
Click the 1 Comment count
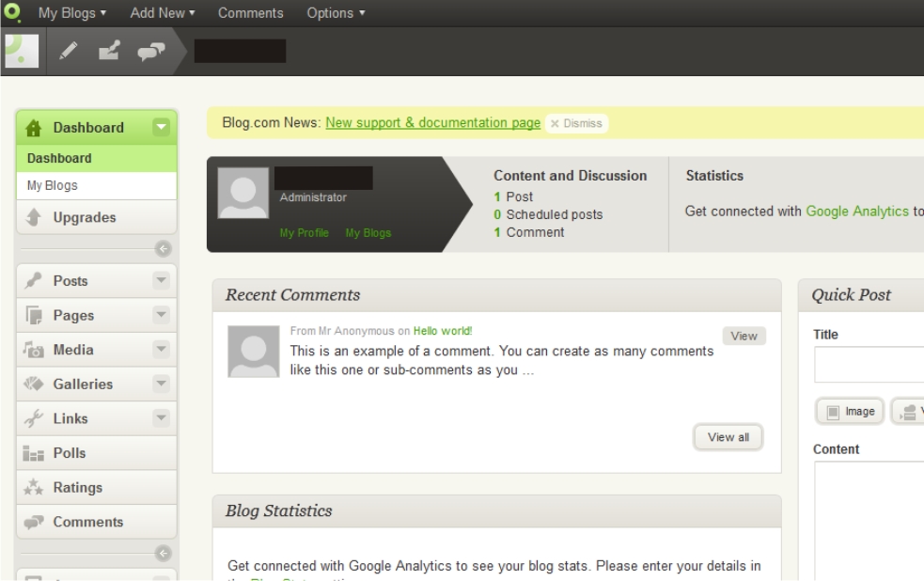pos(528,232)
